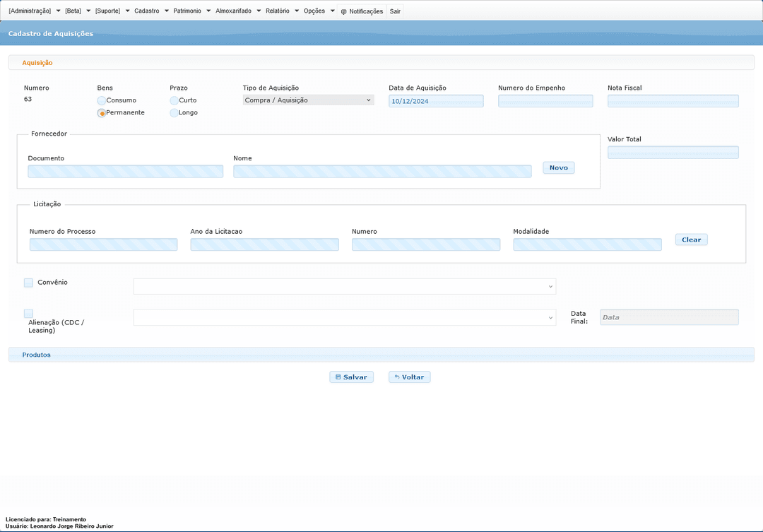Click the Salvar button
Viewport: 763px width, 532px height.
[351, 377]
